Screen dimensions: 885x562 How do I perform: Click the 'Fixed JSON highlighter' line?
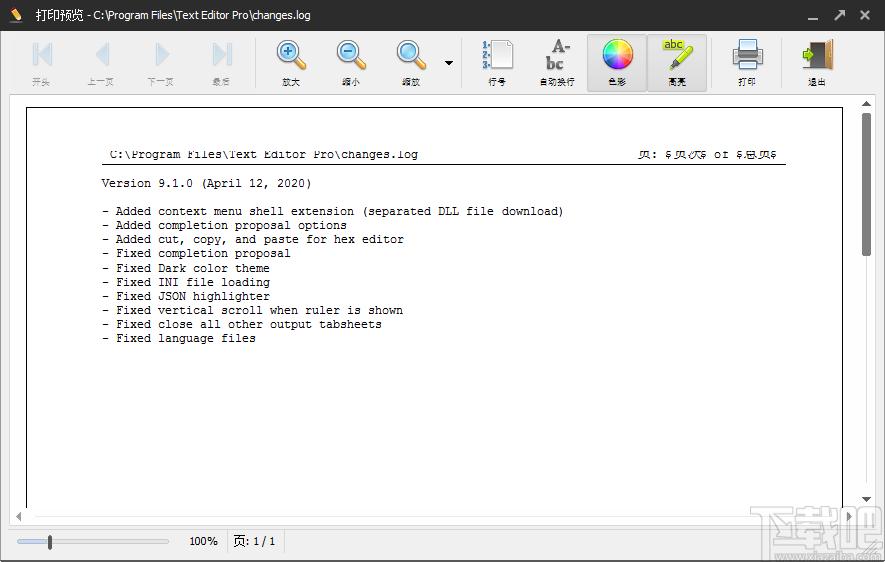[x=186, y=296]
